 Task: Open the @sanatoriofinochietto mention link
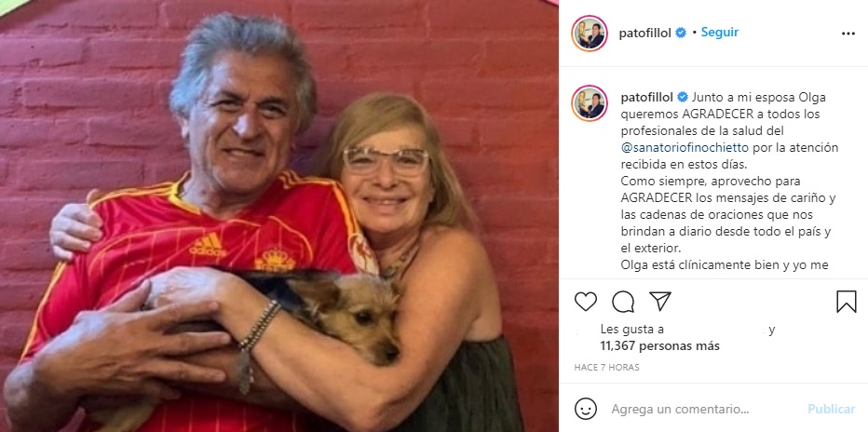coord(684,148)
